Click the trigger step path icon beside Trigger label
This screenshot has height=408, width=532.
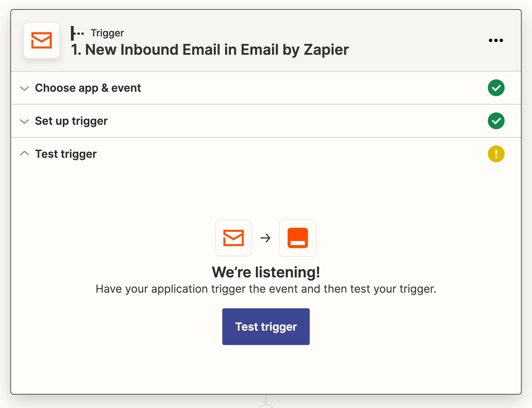pyautogui.click(x=77, y=33)
